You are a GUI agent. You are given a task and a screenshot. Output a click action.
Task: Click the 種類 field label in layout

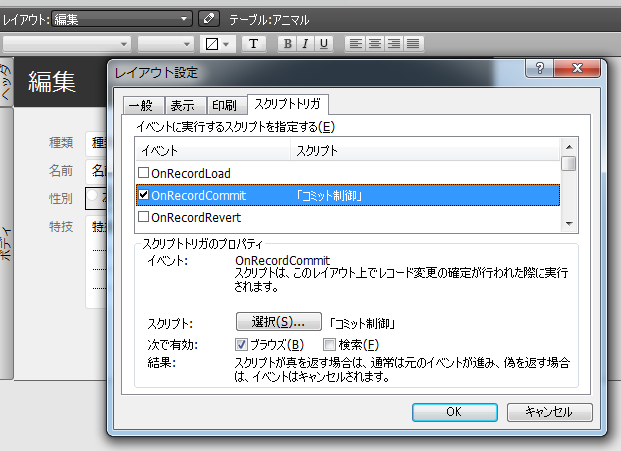tap(61, 143)
